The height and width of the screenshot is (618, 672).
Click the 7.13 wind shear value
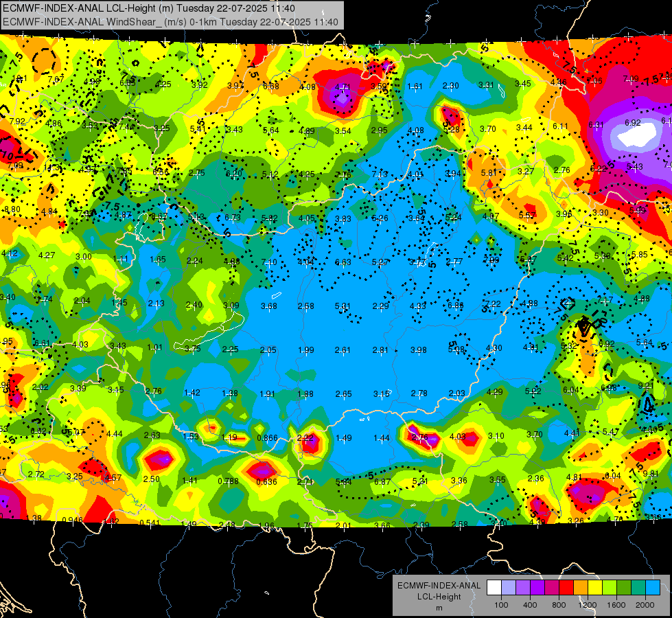pyautogui.click(x=380, y=174)
